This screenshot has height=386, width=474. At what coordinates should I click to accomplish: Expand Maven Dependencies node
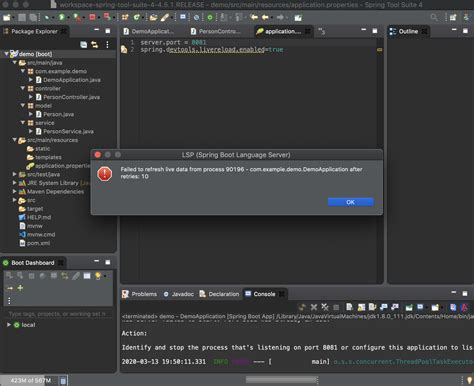pos(15,192)
